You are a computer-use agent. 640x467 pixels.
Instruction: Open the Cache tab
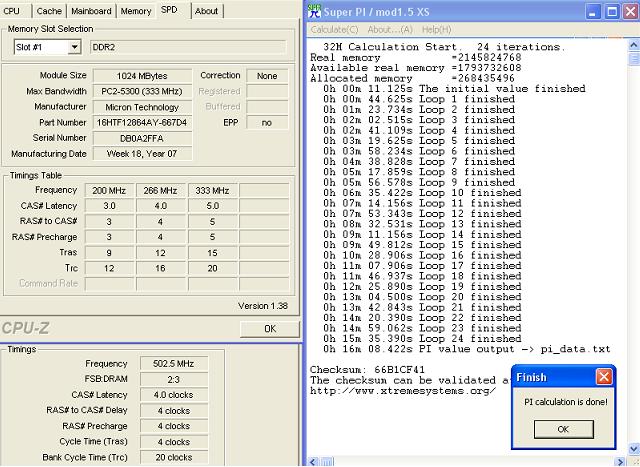(x=49, y=11)
